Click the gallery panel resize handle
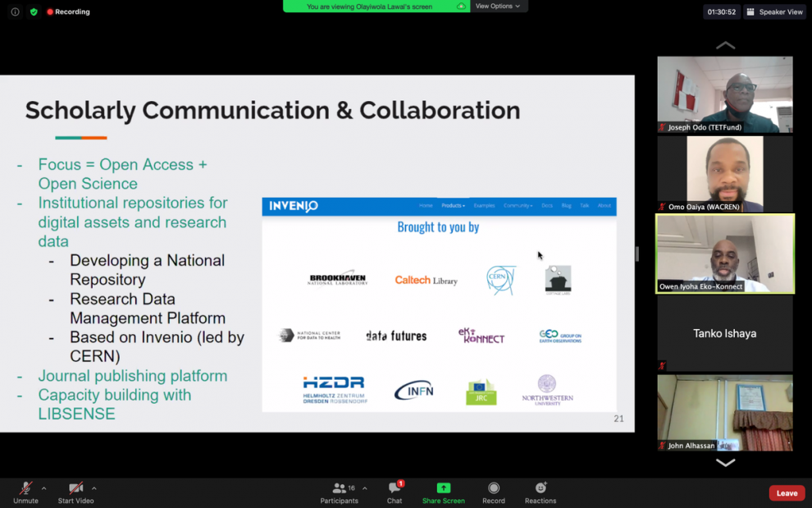 [637, 254]
